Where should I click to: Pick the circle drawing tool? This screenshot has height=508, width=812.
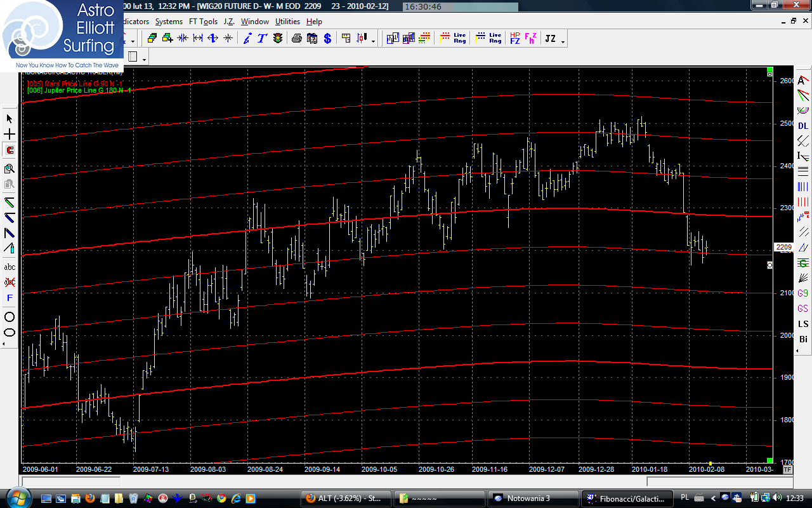coord(10,316)
